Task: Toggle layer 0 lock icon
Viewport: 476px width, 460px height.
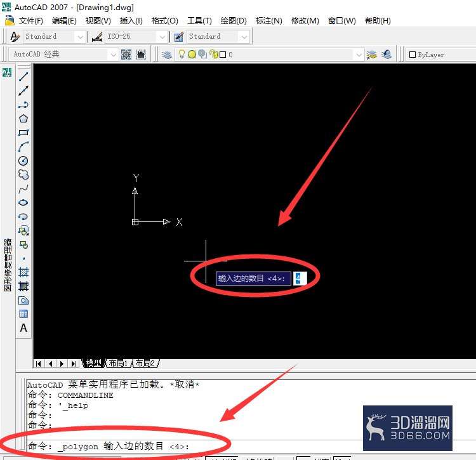Action: tap(214, 55)
